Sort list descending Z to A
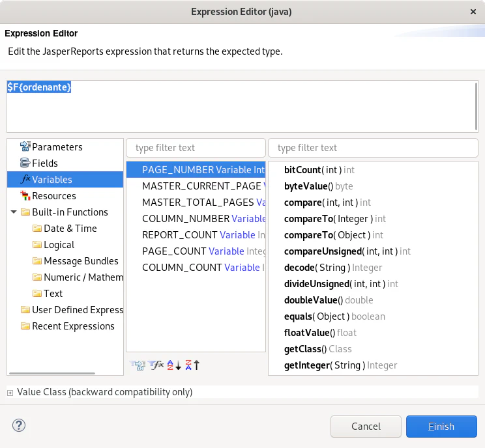485x448 pixels. point(192,365)
